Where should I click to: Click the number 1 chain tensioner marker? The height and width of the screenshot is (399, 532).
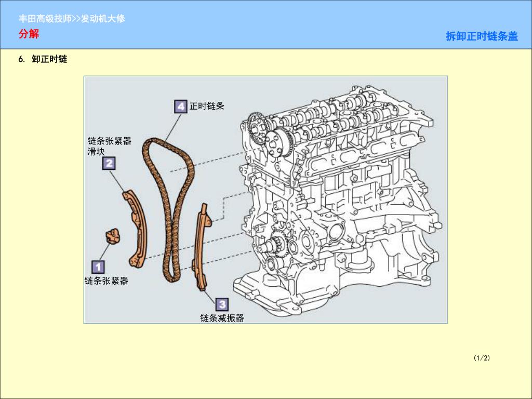pyautogui.click(x=98, y=267)
